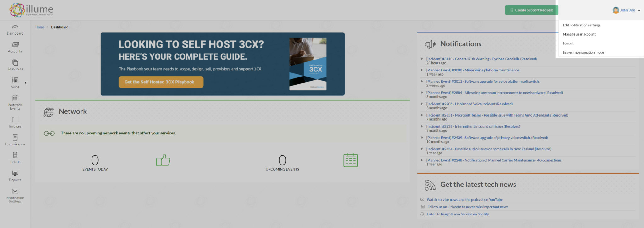Open the Voice sidebar icon
Image resolution: width=644 pixels, height=228 pixels.
[15, 80]
